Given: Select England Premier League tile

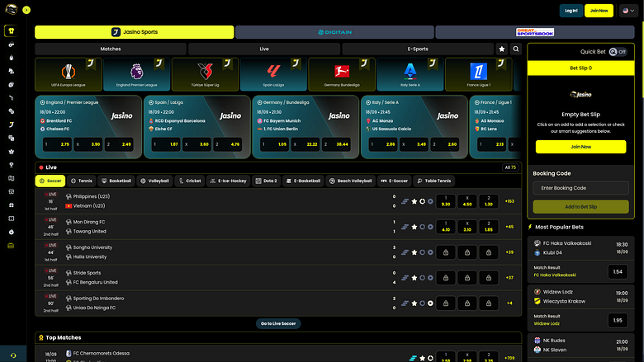Looking at the screenshot, I should (x=137, y=74).
